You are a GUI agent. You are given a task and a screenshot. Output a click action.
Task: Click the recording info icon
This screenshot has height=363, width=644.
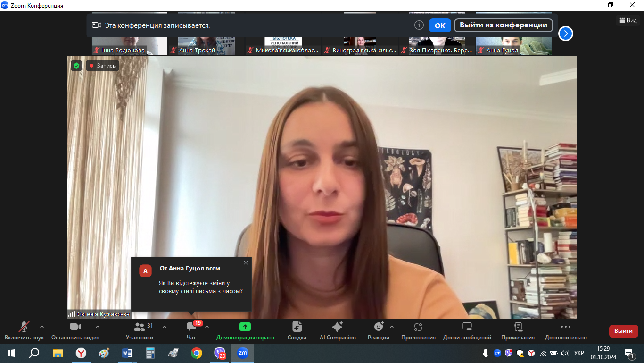419,25
